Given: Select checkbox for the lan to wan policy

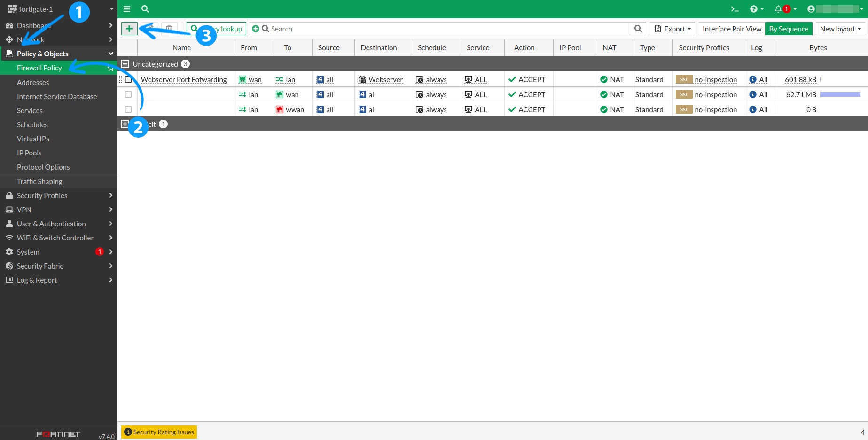Looking at the screenshot, I should point(128,94).
